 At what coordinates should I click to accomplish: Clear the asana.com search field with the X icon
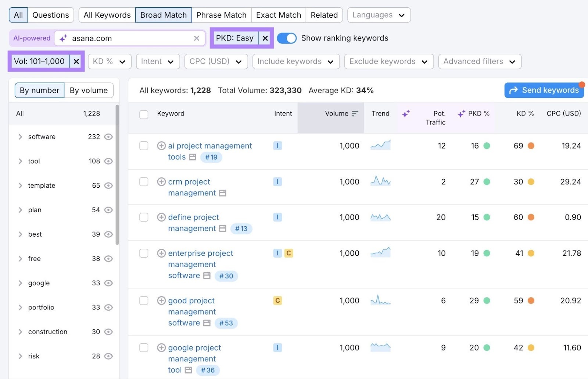coord(197,38)
